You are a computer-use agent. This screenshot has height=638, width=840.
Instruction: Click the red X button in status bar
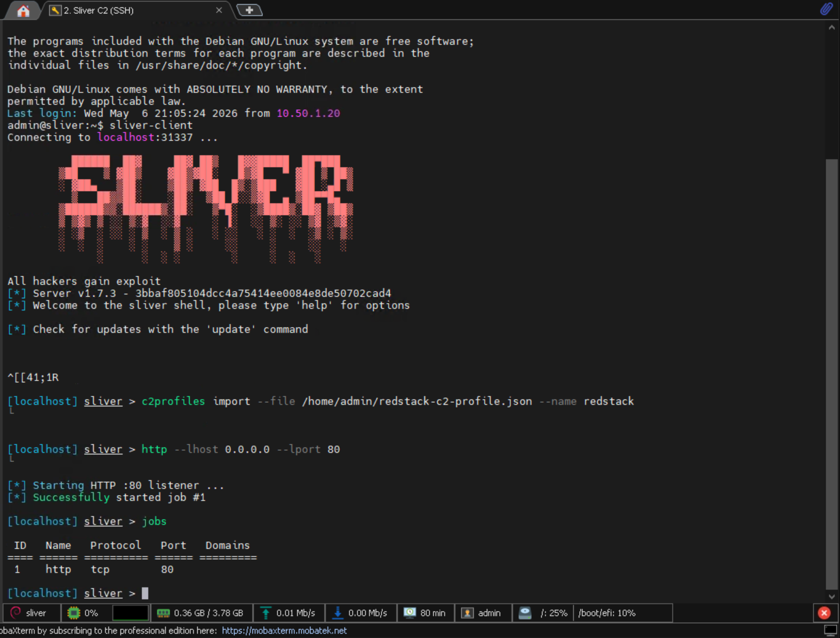(824, 613)
